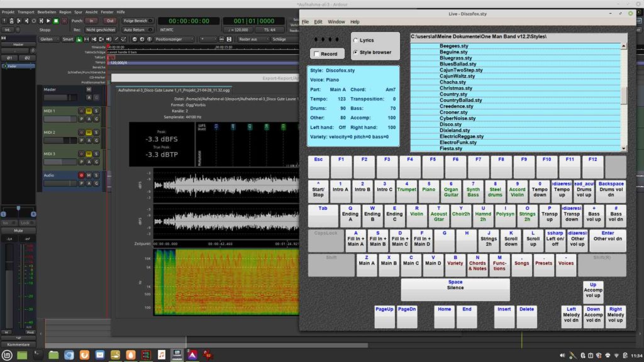Viewport: 644px width, 362px height.
Task: Open the Help menu in One Man Band
Action: coord(355,22)
